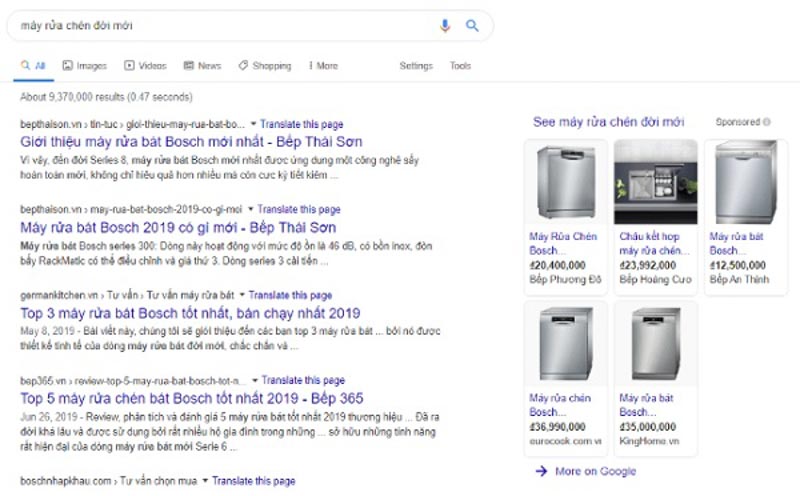Viewport: 800px width, 496px height.
Task: Open dropdown arrow beside bep365.vn breadcrumb
Action: coord(255,380)
